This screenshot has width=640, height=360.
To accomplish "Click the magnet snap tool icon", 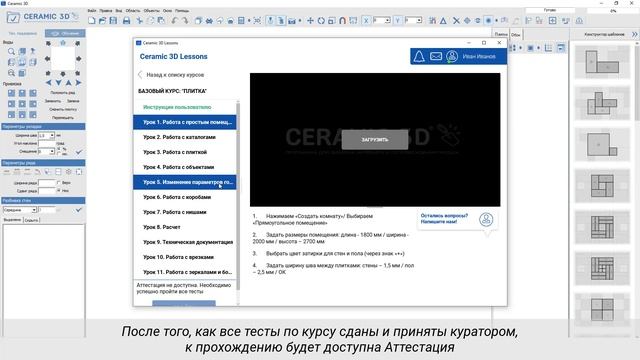I will 342,20.
